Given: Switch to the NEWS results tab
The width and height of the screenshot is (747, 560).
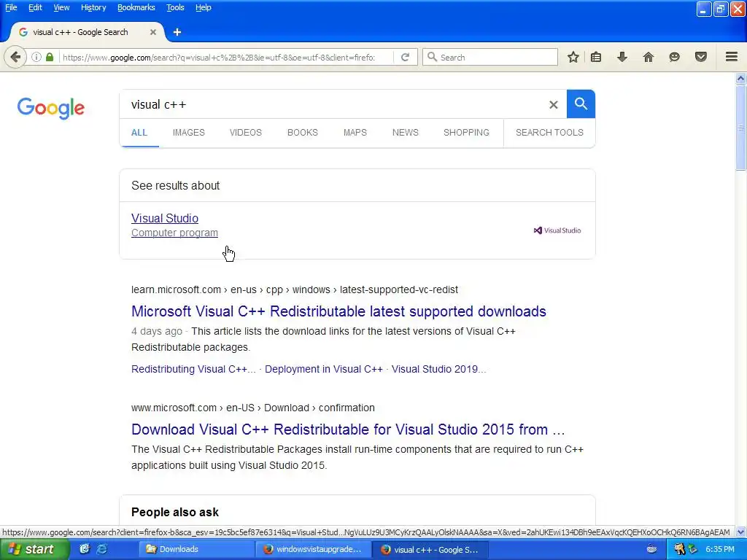Looking at the screenshot, I should (406, 133).
